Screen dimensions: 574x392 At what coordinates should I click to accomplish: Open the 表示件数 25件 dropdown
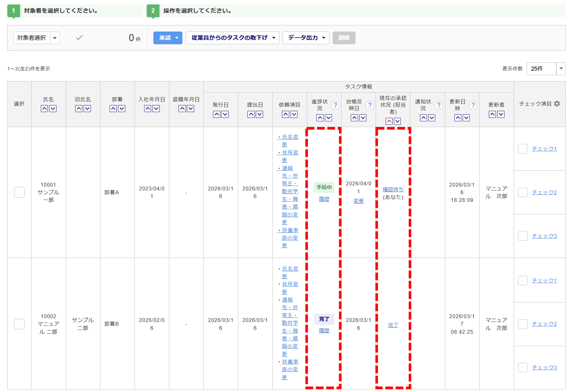point(561,69)
